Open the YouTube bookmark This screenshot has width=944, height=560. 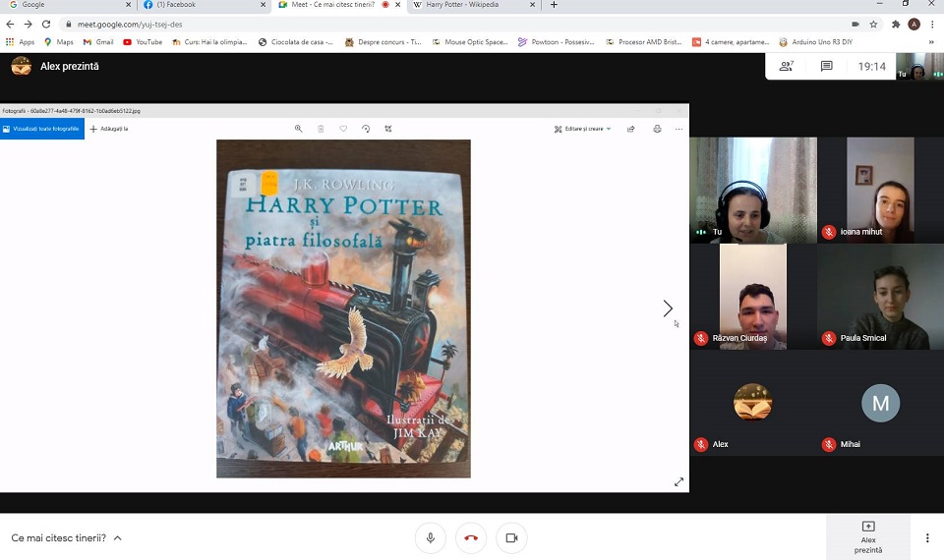[x=143, y=42]
